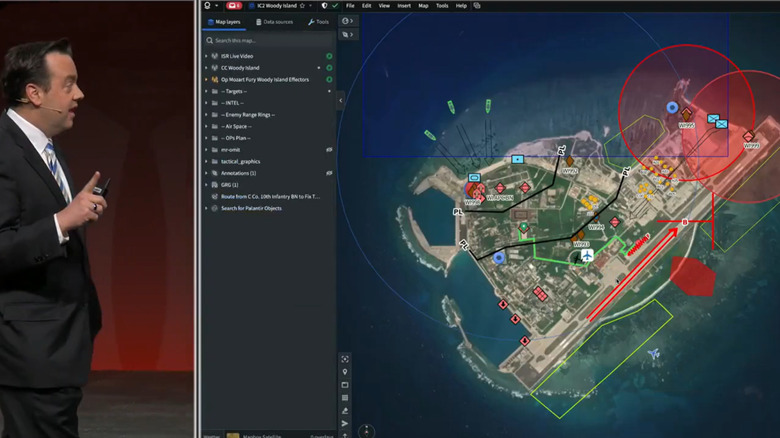Toggle ISR Live Video live indicator
Screen dimensions: 780x438
tap(329, 56)
